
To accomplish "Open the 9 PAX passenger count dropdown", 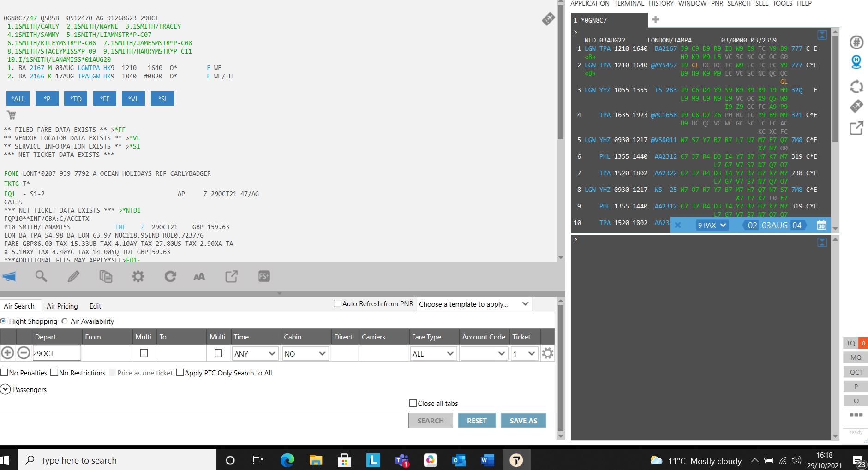I will pyautogui.click(x=712, y=225).
